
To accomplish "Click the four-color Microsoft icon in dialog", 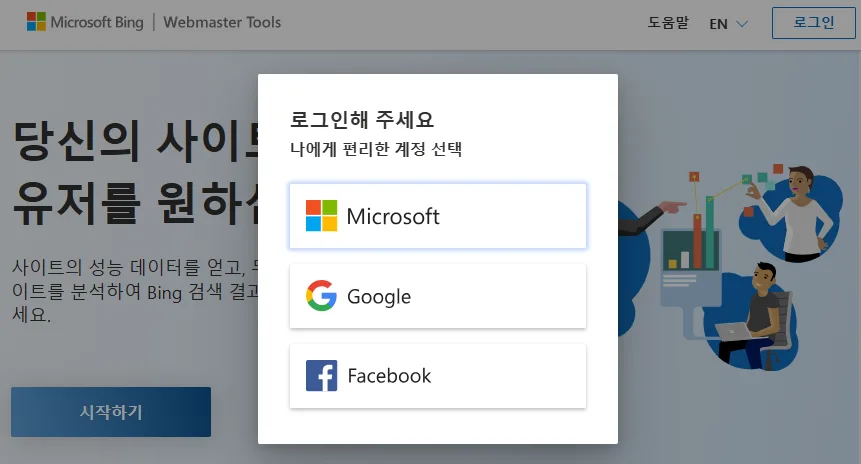I will pos(321,216).
